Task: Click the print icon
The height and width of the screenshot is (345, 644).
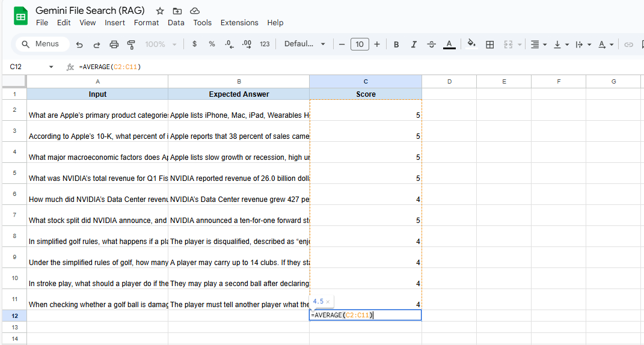Action: [x=114, y=44]
